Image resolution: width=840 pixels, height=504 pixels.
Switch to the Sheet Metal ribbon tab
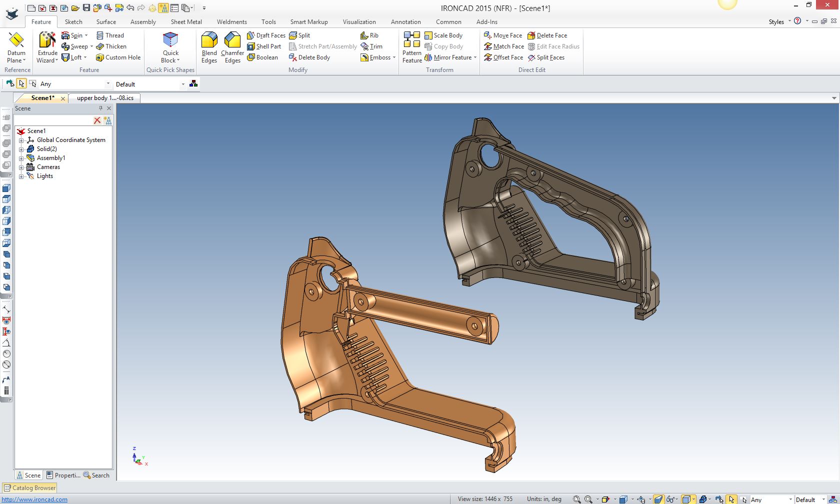[x=186, y=22]
